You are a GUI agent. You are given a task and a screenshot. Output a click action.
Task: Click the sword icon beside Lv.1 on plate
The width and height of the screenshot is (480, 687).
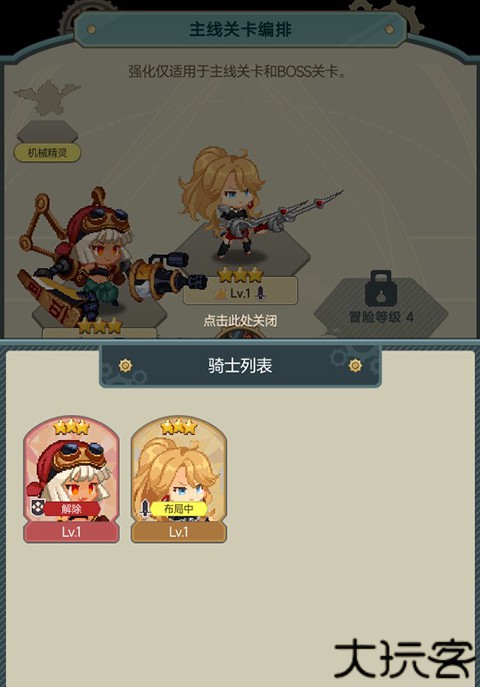261,293
